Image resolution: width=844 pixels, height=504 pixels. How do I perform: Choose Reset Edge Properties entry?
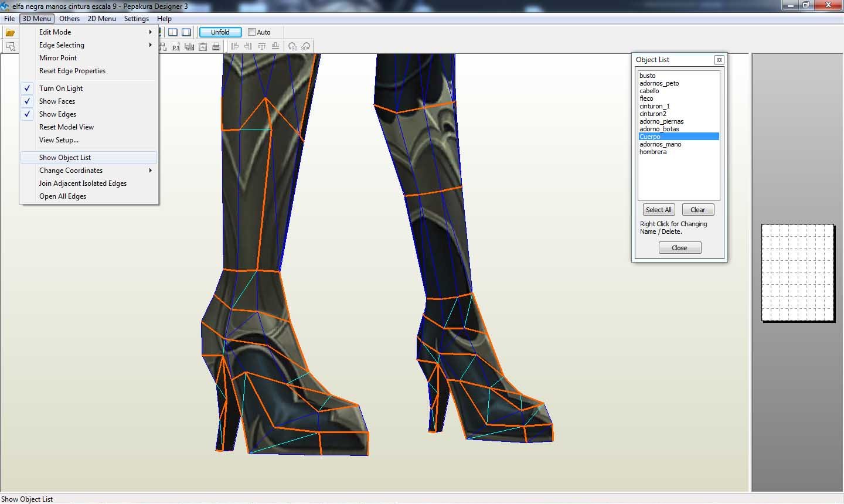pyautogui.click(x=89, y=71)
